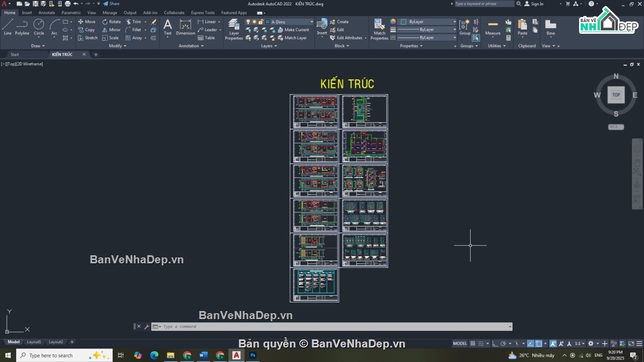Launch Photoshop from the Windows taskbar
This screenshot has height=362, width=644.
click(x=253, y=355)
